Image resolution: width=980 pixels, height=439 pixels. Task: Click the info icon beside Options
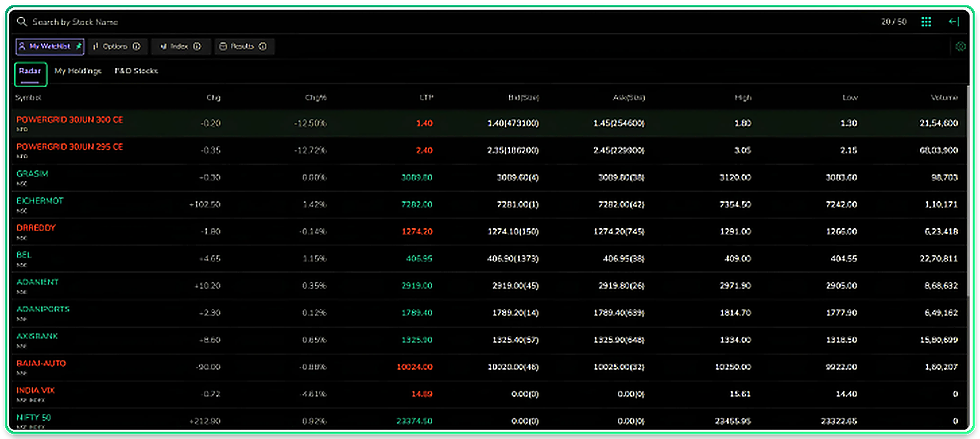[x=136, y=46]
